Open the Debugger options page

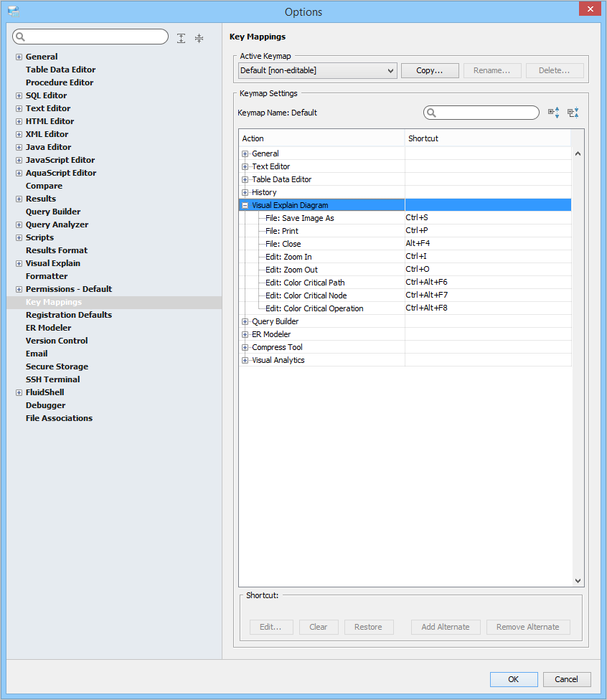(45, 405)
